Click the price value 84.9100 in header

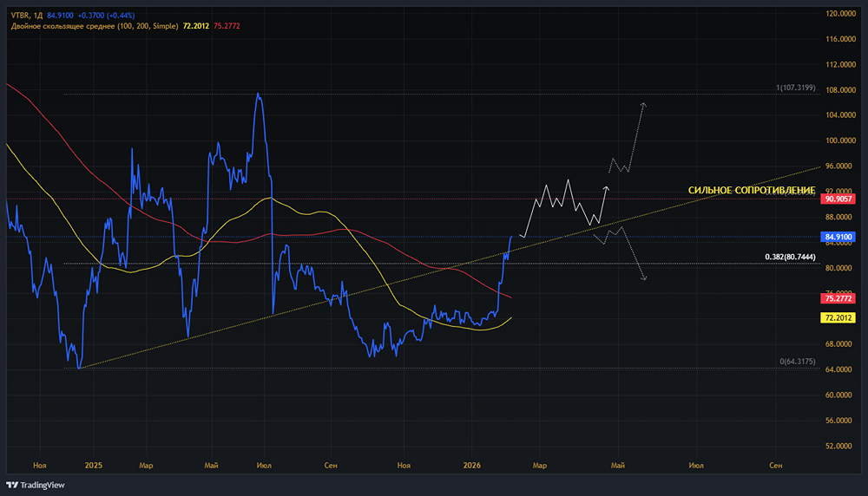click(x=60, y=16)
